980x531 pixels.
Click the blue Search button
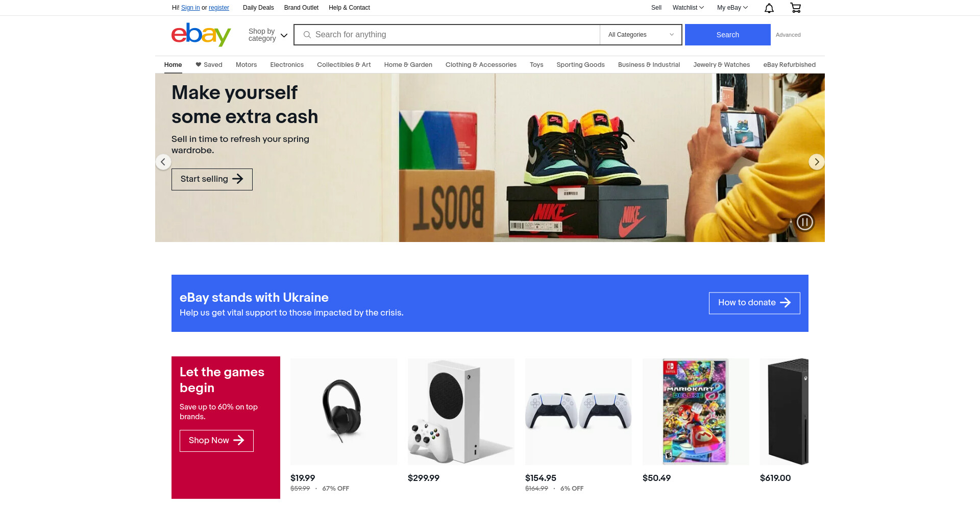[727, 35]
